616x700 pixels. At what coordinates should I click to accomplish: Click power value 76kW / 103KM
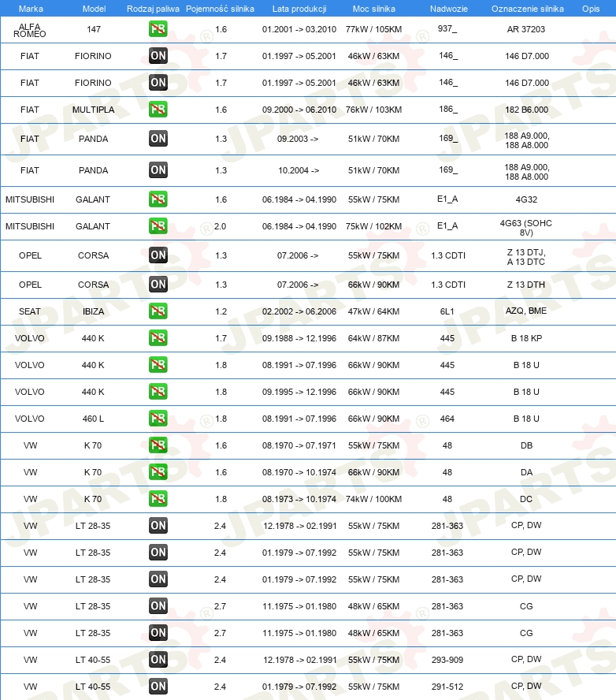pos(374,110)
